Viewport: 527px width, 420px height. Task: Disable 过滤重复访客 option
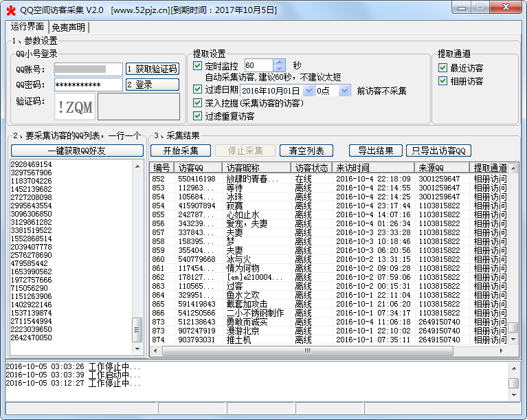pos(198,115)
